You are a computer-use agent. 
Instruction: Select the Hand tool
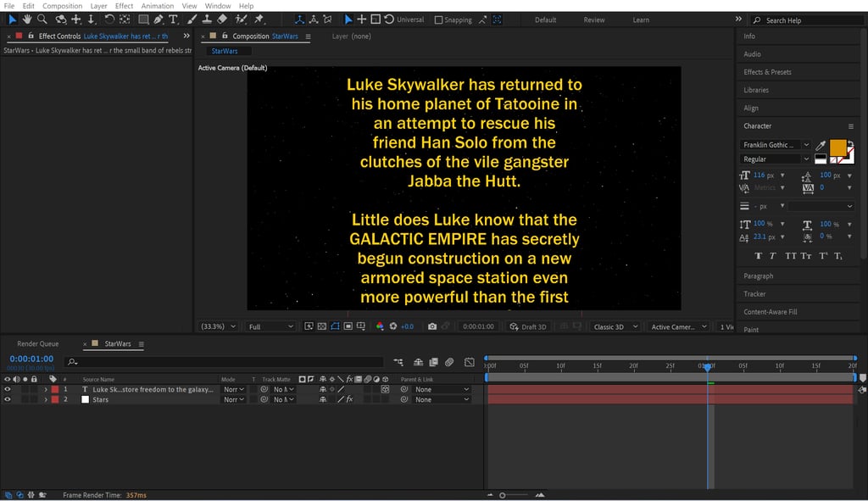[26, 19]
